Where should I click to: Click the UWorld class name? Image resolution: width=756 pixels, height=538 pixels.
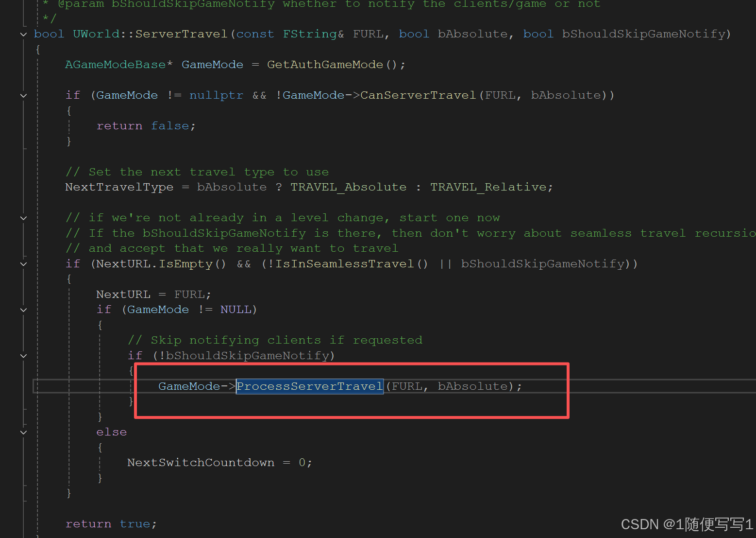96,34
